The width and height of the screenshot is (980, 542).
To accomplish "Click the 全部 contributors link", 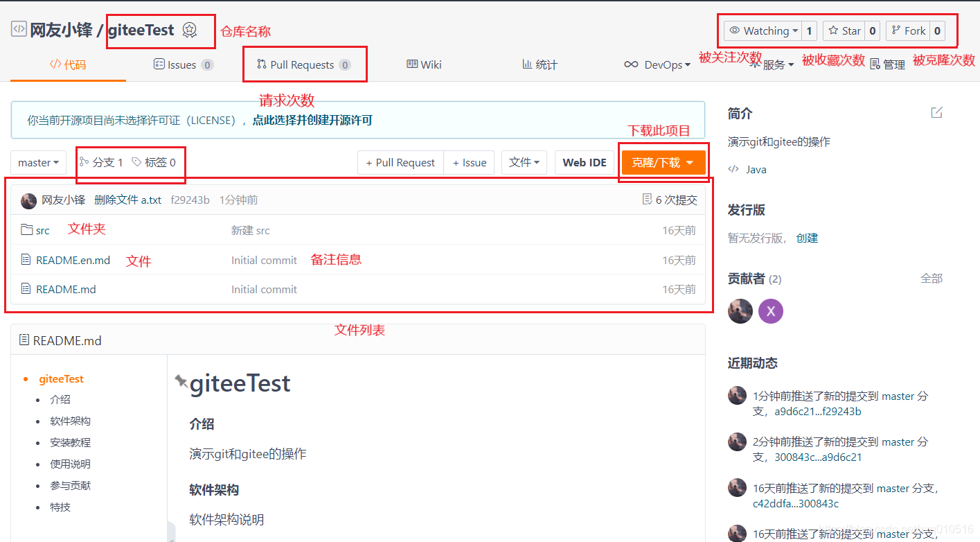I will click(x=932, y=278).
